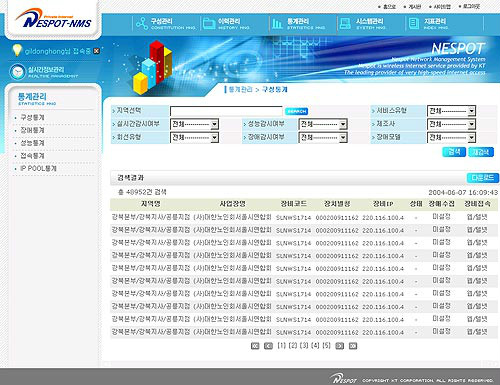
Task: Open the 통계관리 top menu
Action: click(298, 21)
